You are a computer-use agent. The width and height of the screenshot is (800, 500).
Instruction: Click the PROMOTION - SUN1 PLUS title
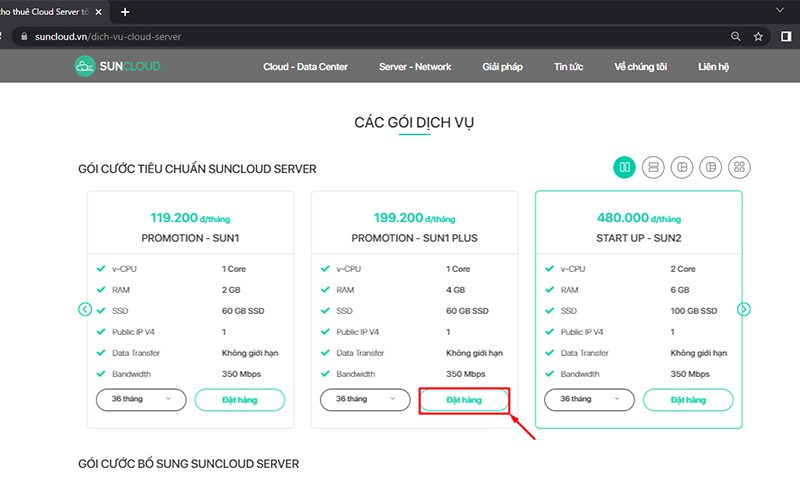[414, 238]
